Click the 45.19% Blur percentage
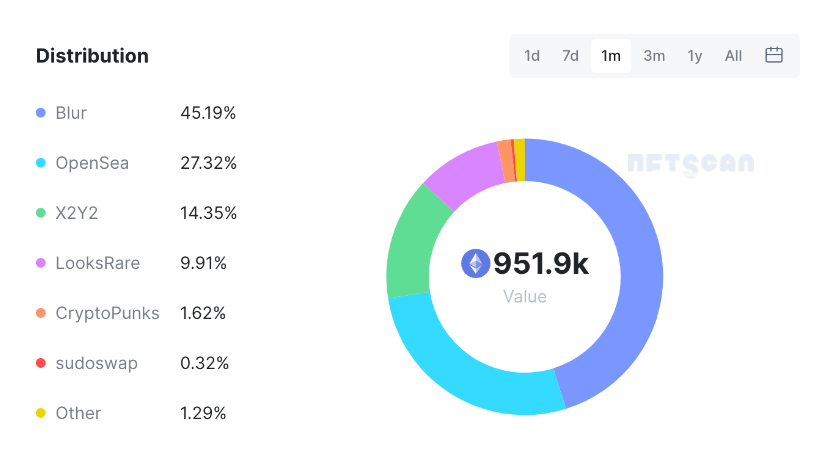 click(208, 112)
